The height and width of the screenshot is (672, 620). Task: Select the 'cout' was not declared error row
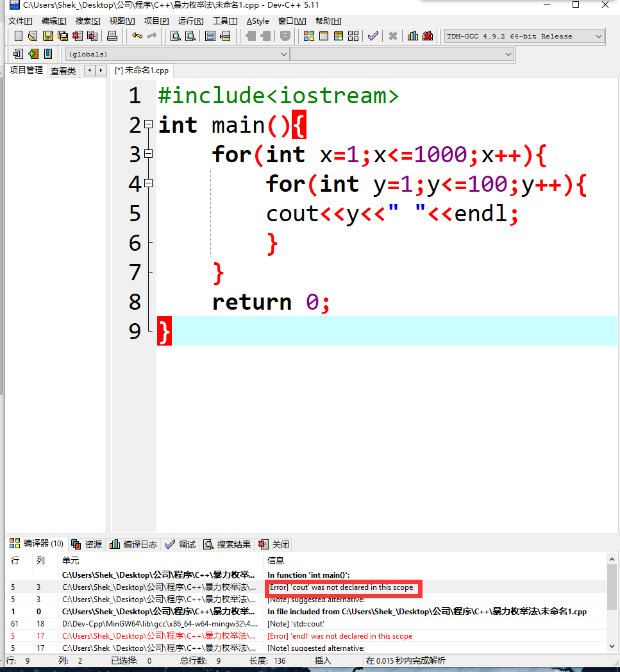click(x=306, y=587)
